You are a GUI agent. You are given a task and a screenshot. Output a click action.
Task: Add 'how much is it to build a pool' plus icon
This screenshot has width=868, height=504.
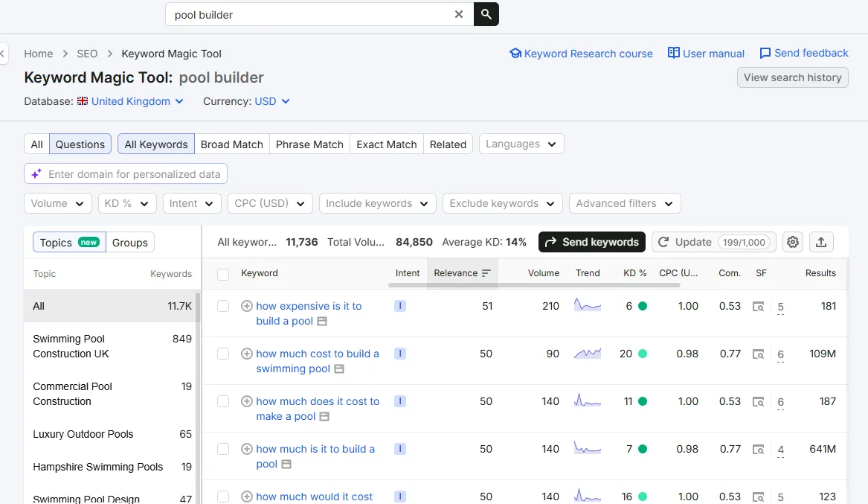click(247, 449)
